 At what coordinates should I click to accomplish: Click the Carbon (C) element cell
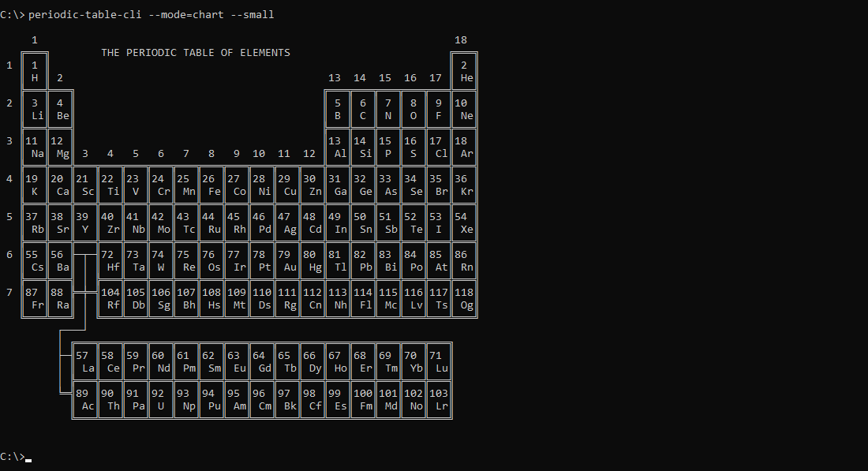click(x=362, y=109)
